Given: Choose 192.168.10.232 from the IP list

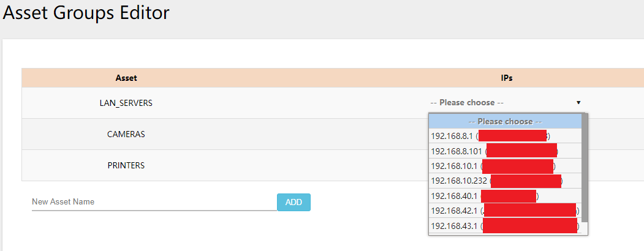Looking at the screenshot, I should (460, 181).
